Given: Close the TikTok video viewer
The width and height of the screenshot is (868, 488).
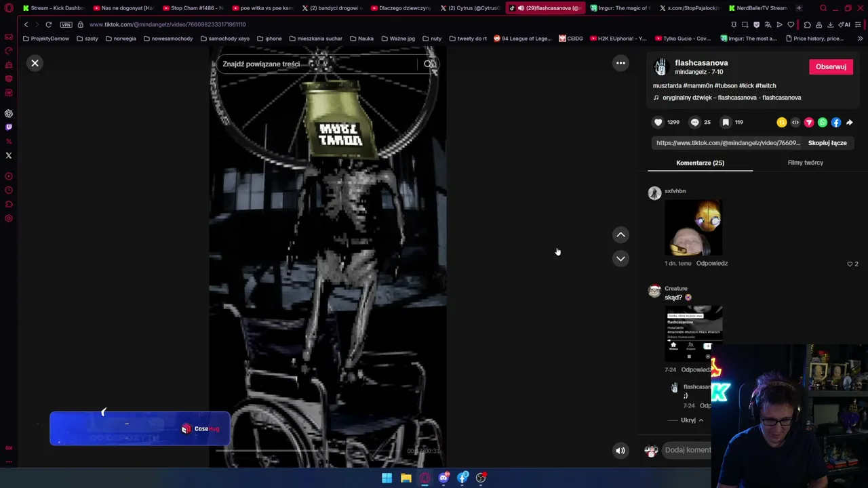Looking at the screenshot, I should point(35,63).
